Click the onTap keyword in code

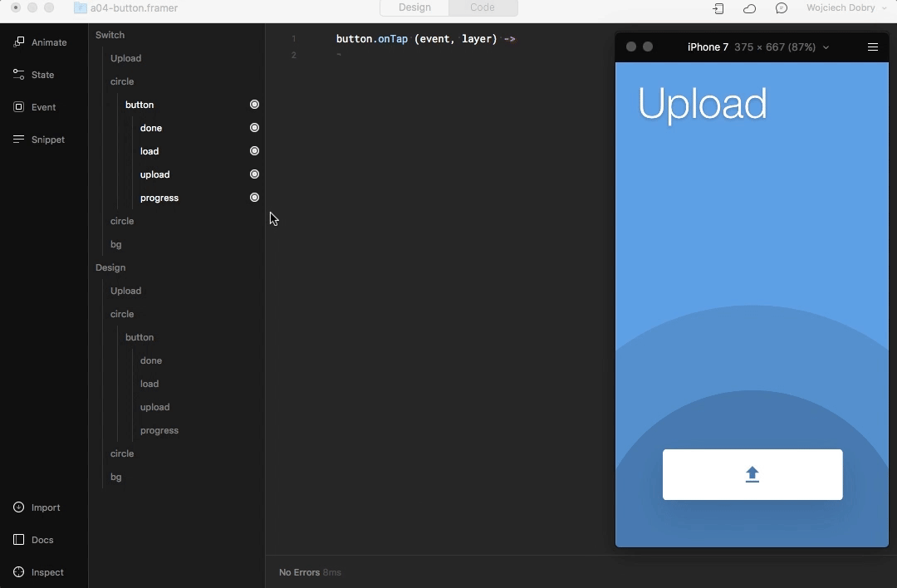pyautogui.click(x=393, y=39)
